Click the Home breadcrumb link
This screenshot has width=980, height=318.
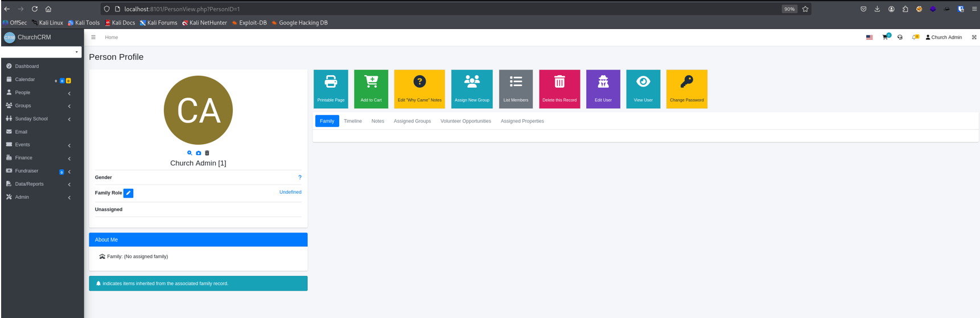(112, 37)
